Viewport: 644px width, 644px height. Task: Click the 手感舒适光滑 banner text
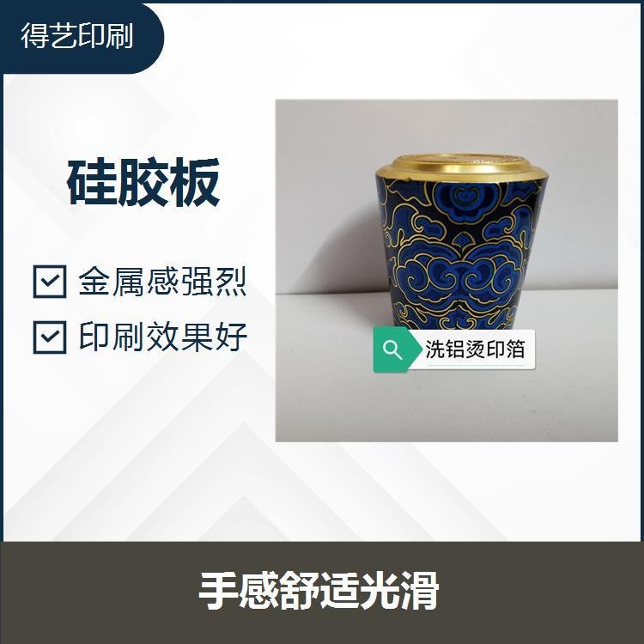[x=319, y=591]
